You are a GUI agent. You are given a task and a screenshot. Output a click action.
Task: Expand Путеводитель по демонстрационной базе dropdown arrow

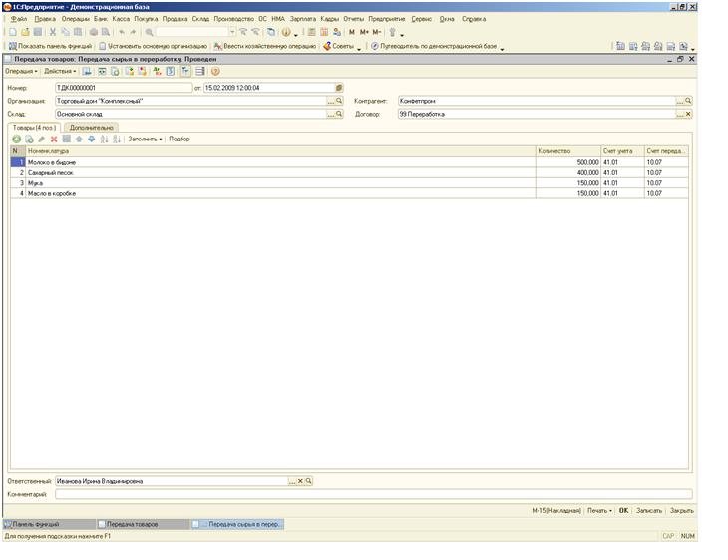tap(502, 48)
